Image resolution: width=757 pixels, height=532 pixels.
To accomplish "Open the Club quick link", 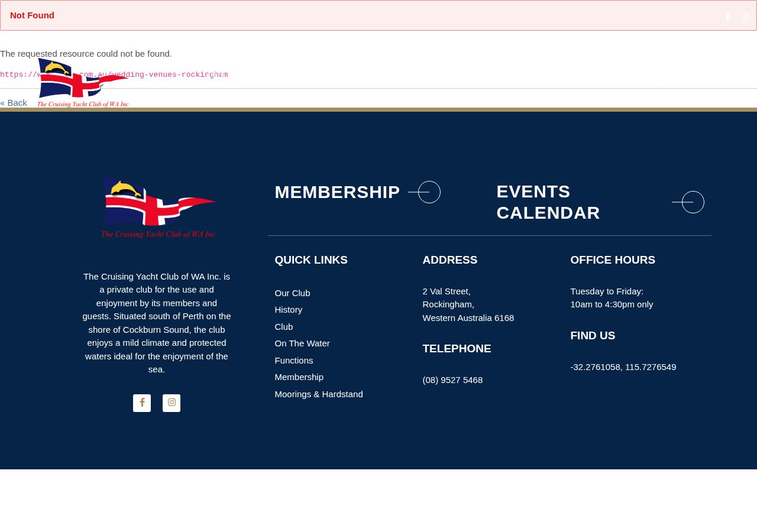I will (284, 327).
